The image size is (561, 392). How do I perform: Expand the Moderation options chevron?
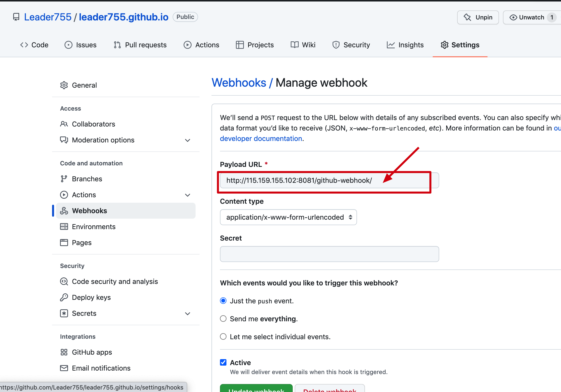tap(188, 140)
